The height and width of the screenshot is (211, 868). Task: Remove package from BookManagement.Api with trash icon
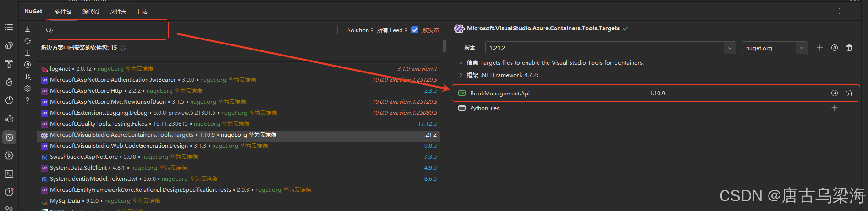[849, 93]
